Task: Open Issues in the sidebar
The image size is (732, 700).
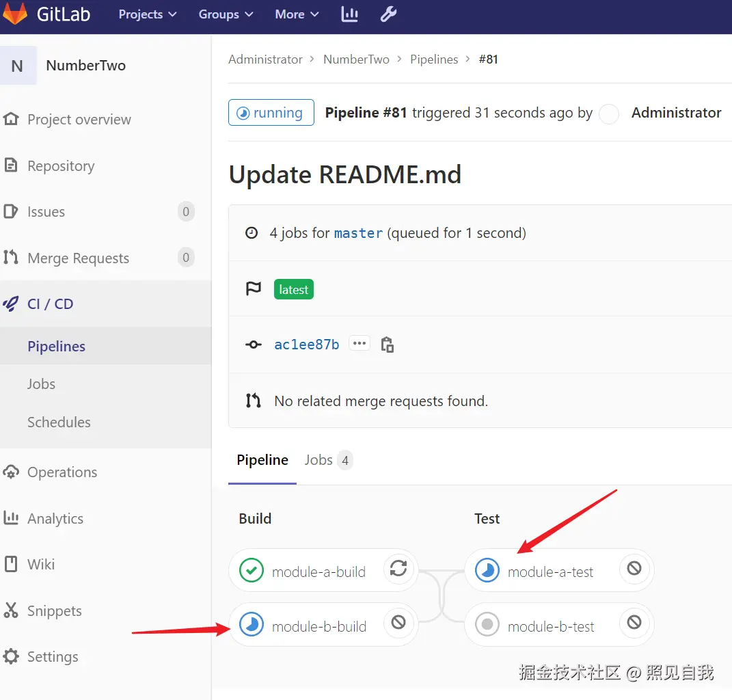Action: 46,212
